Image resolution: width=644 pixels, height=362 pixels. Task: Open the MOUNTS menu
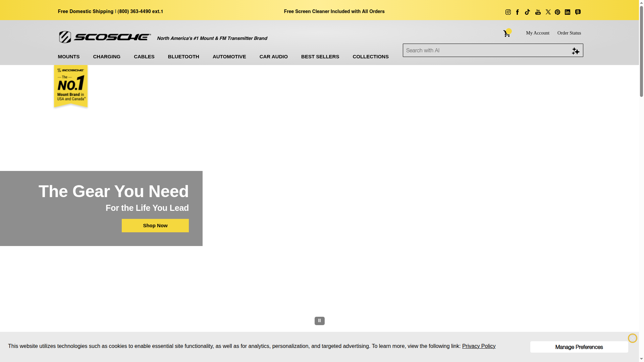tap(68, 57)
